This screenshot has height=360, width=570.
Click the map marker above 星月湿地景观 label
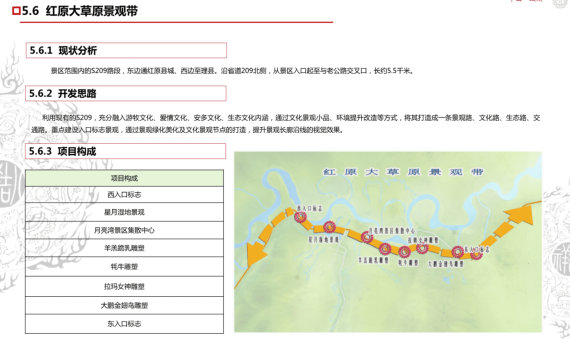pyautogui.click(x=329, y=227)
